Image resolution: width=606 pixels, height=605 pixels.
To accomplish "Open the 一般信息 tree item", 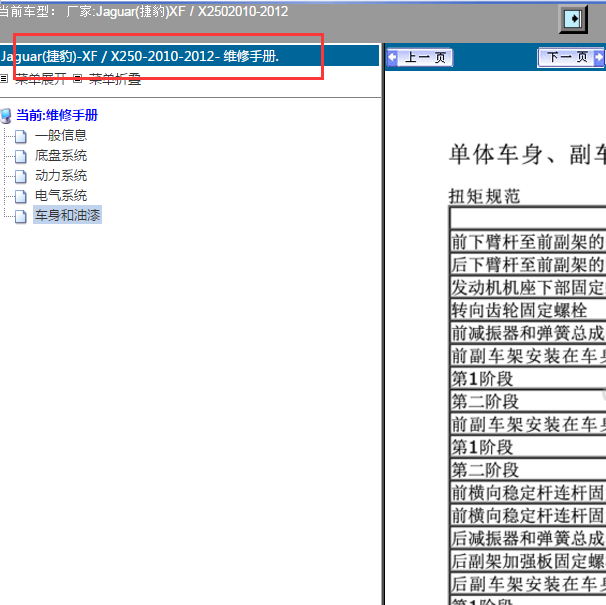I will 61,135.
